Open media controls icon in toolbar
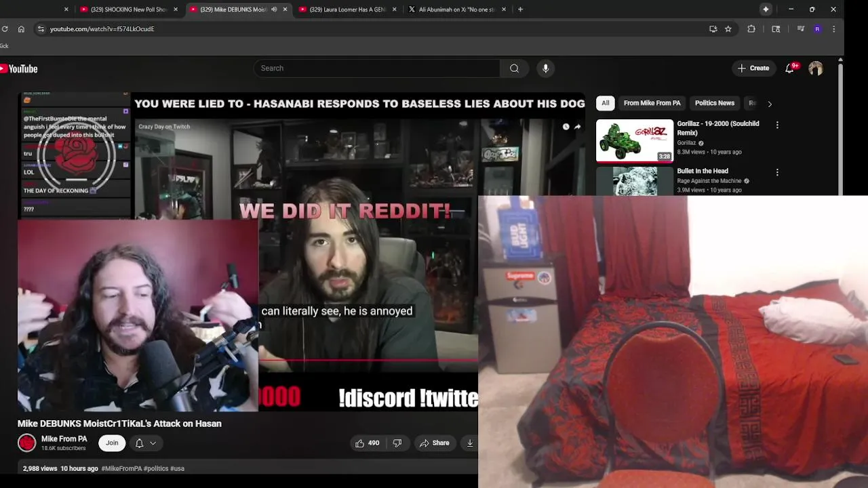Viewport: 868px width, 488px height. (800, 29)
